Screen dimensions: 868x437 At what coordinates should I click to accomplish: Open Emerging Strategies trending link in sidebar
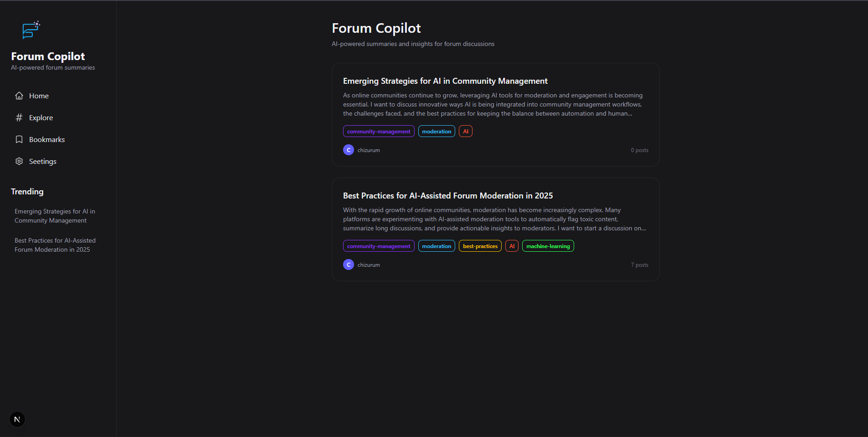(x=55, y=216)
